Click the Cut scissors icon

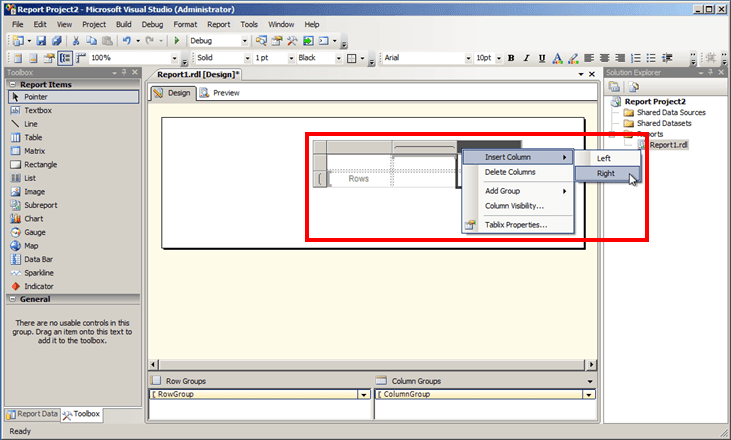pos(76,41)
